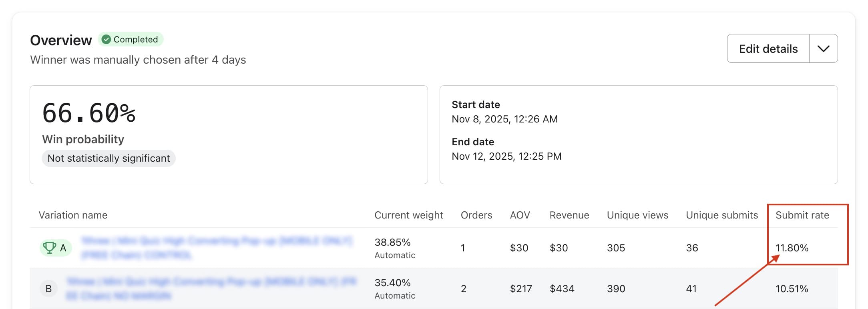Click the green Completed checkmark icon

(106, 39)
